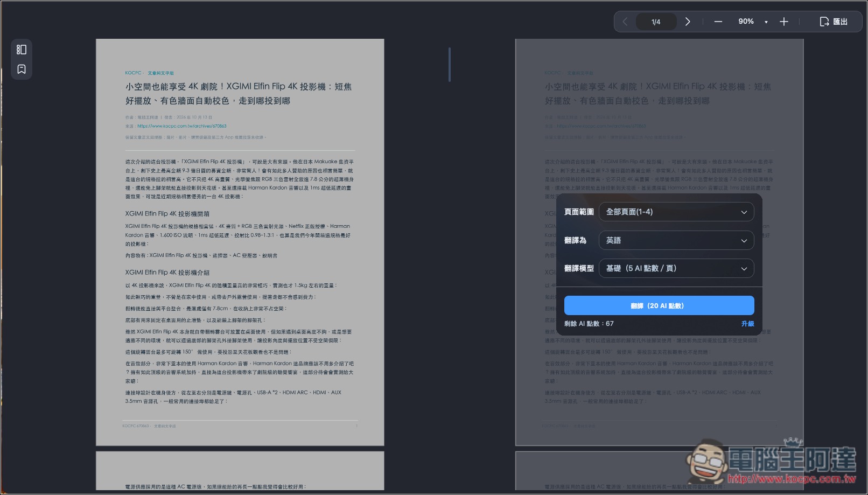Expand the 翻譯為 target language dropdown

coord(676,240)
